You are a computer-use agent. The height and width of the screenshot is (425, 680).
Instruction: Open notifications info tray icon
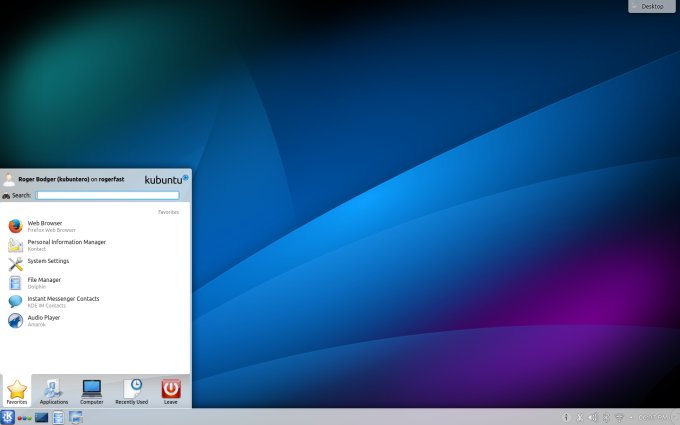[x=566, y=417]
